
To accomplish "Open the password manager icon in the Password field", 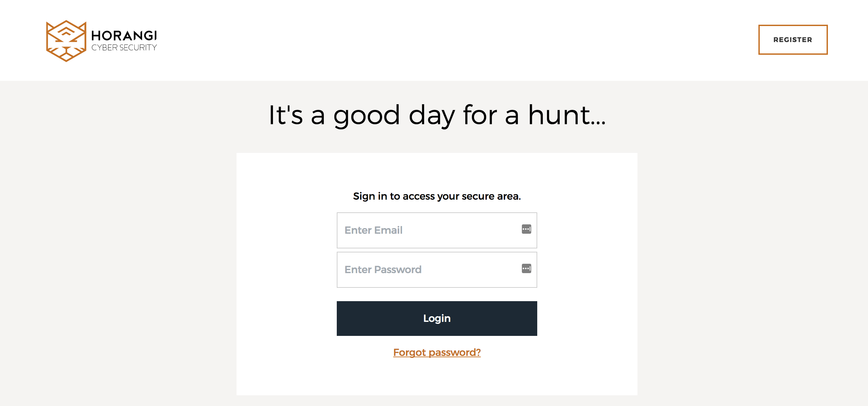I will [x=526, y=268].
